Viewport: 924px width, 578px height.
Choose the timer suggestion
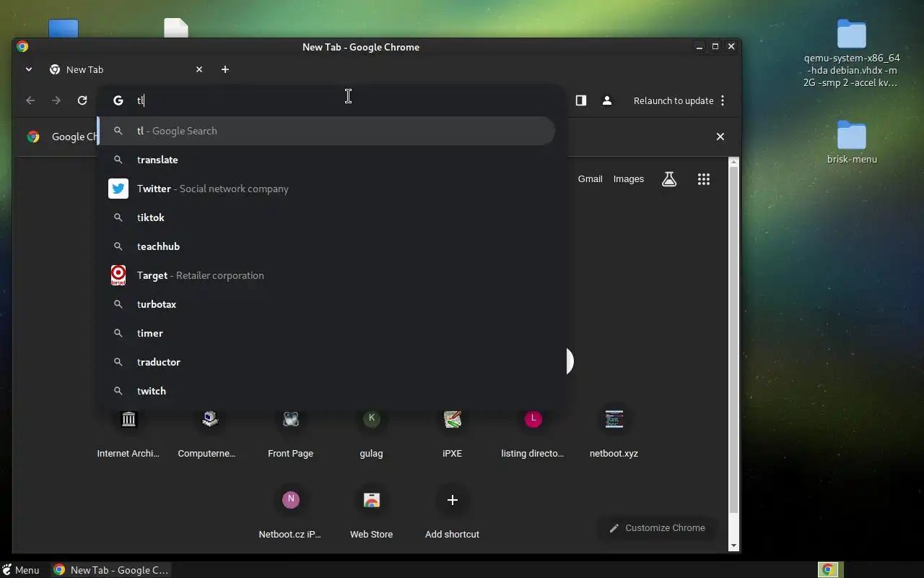[x=327, y=333]
